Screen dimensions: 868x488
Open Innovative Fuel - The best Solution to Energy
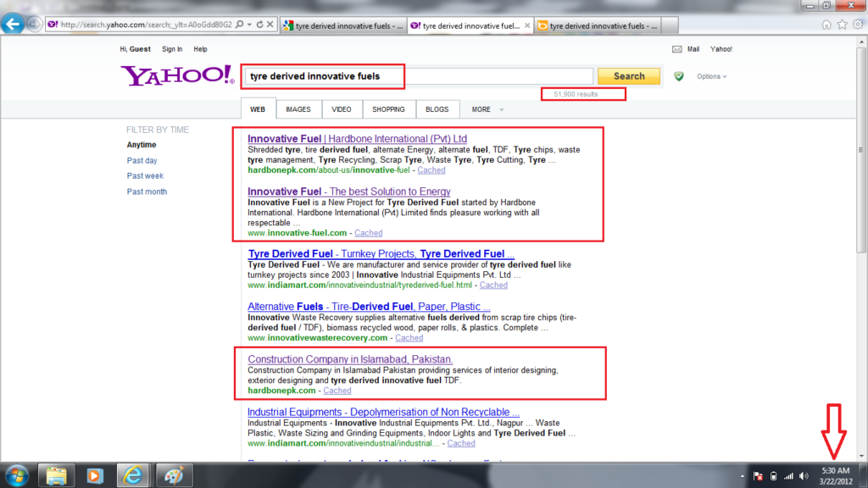348,191
